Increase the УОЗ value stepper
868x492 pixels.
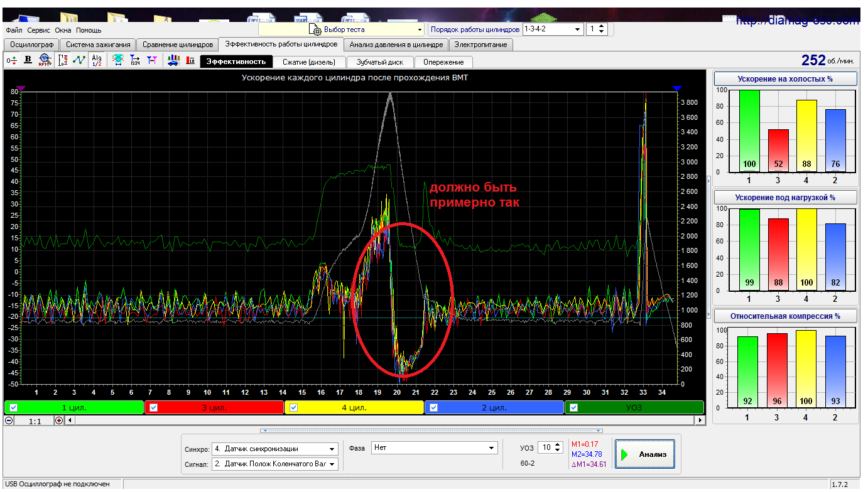(x=558, y=445)
